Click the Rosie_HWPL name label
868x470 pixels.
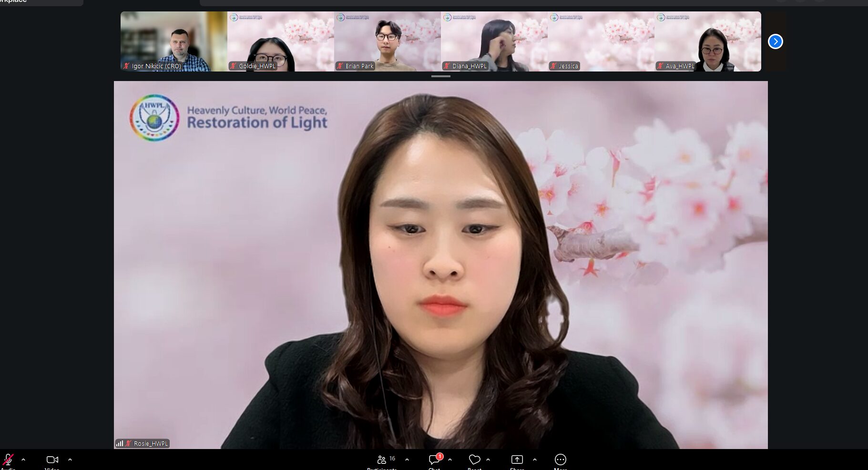151,444
